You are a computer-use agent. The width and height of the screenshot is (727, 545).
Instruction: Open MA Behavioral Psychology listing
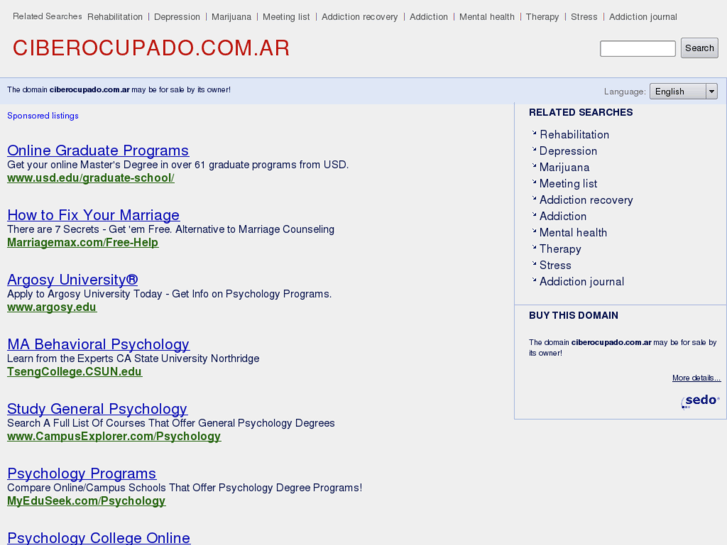tap(98, 344)
